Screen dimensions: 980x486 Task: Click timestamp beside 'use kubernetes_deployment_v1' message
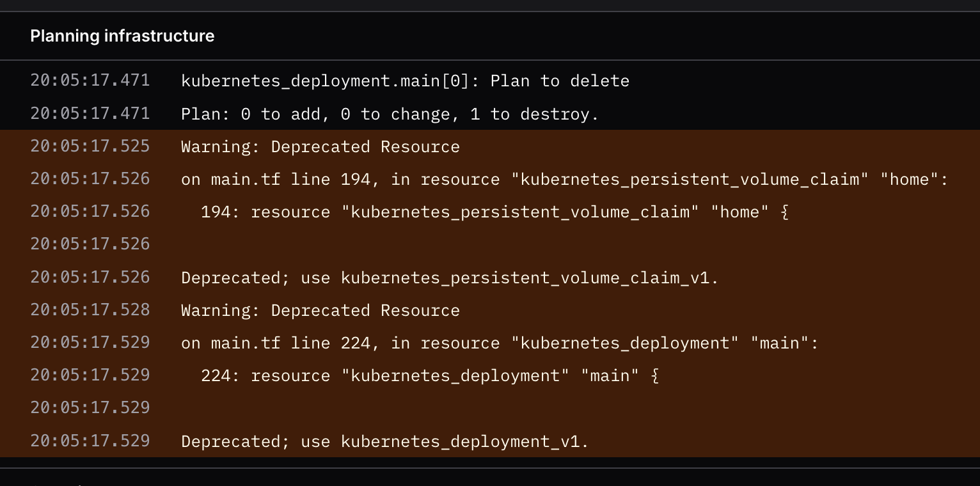[90, 441]
